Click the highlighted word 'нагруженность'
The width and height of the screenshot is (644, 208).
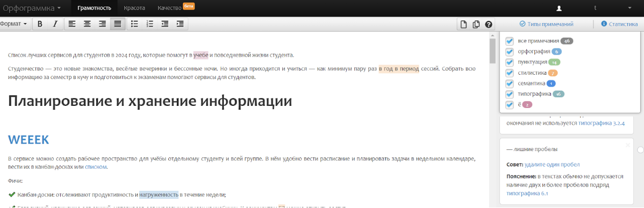[x=159, y=195]
